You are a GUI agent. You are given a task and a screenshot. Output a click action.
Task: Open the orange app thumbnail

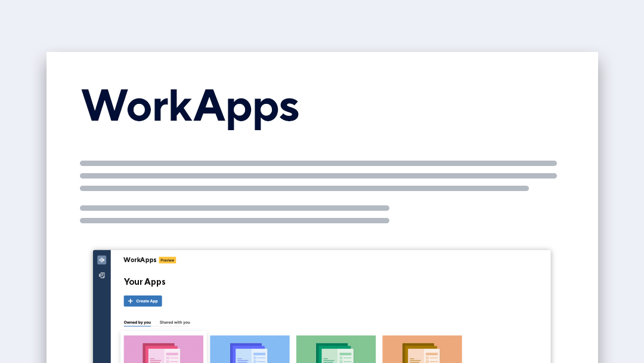click(x=422, y=349)
